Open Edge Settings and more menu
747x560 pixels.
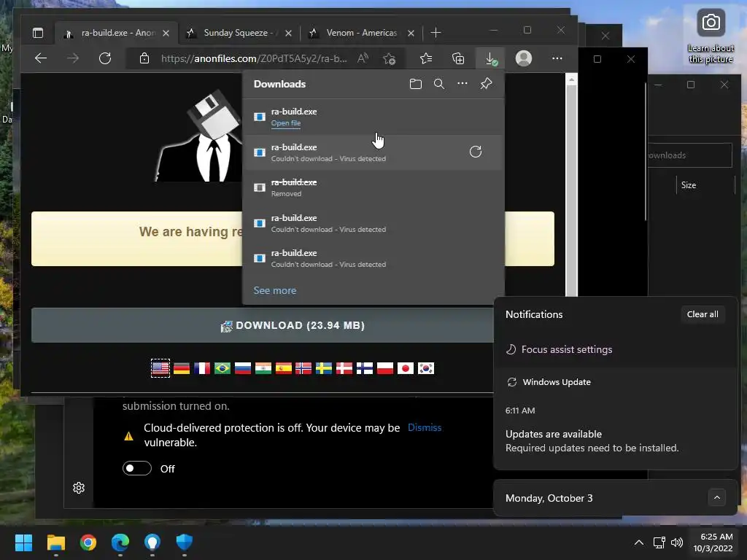click(x=557, y=58)
